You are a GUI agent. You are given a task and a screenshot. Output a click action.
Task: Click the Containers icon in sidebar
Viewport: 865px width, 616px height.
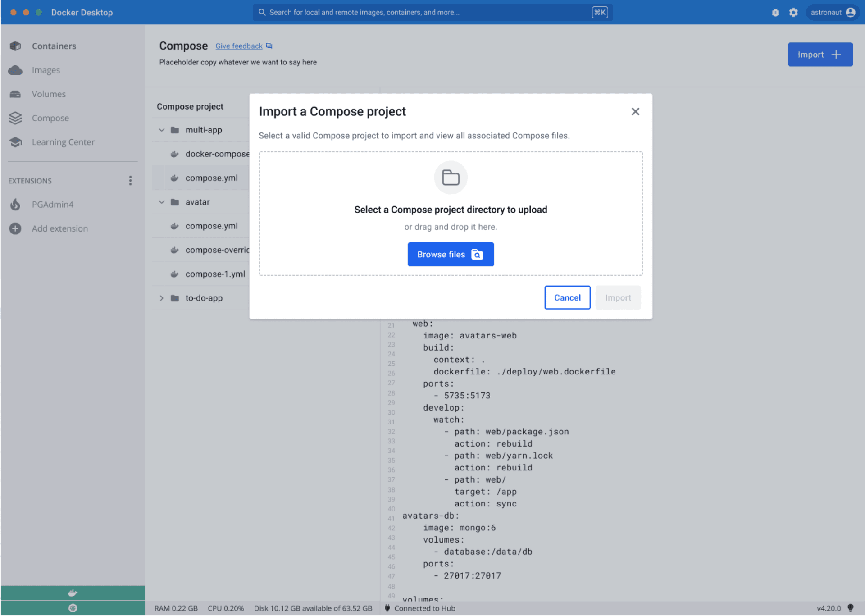(x=15, y=46)
